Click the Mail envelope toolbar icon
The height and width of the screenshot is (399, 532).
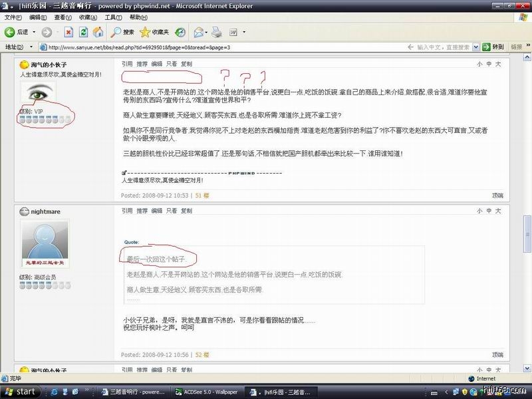(199, 32)
